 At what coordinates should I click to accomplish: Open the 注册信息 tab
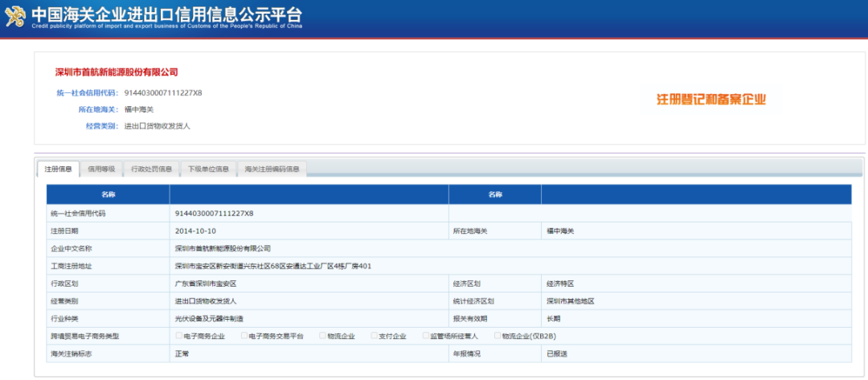58,169
